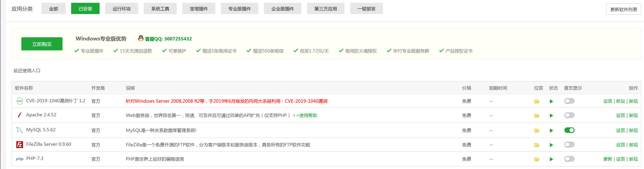Switch to 第三方应用 category
The width and height of the screenshot is (644, 169).
(x=326, y=8)
